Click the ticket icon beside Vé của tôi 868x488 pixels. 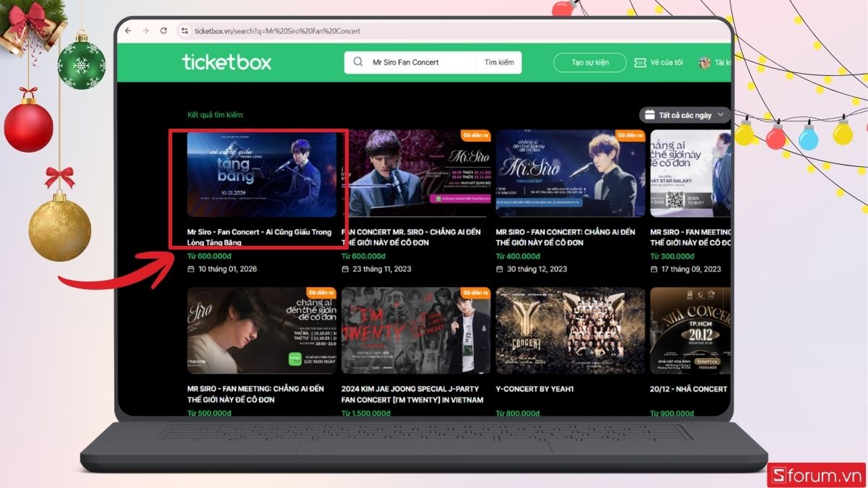640,62
